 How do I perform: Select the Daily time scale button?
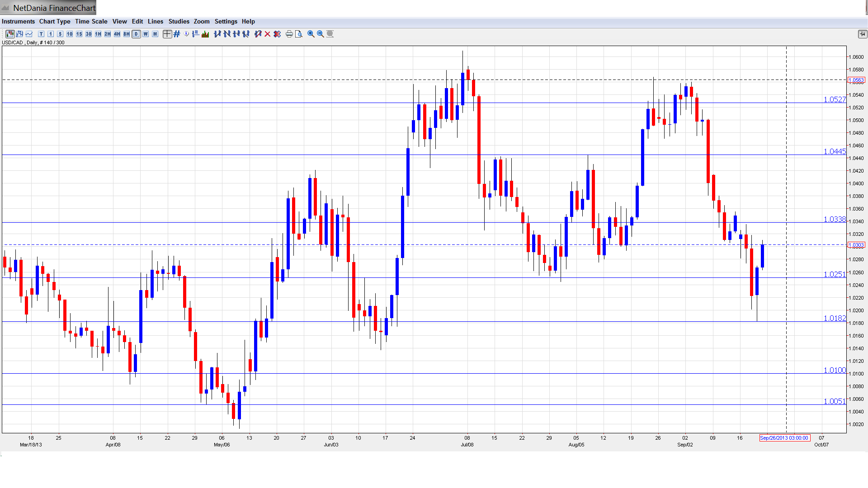point(136,34)
